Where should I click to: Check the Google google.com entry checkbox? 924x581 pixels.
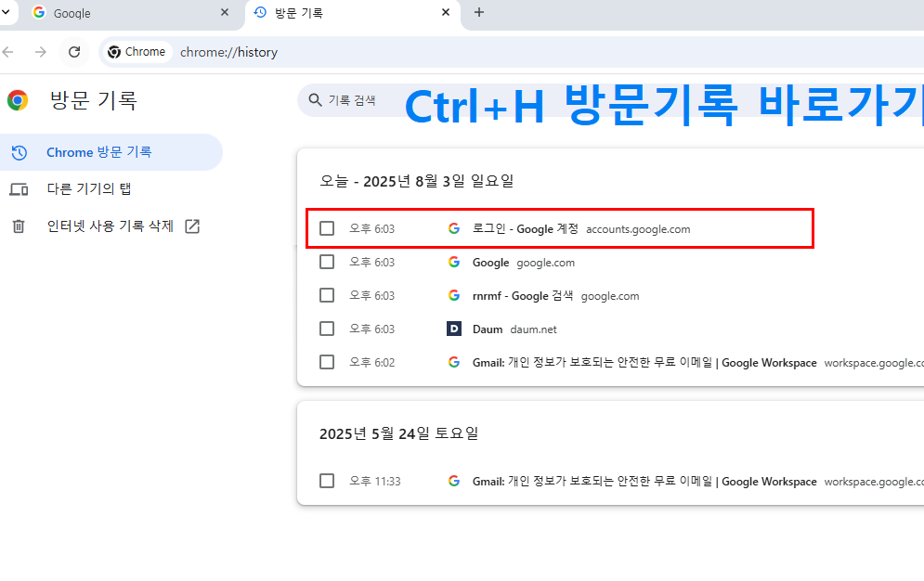tap(327, 262)
